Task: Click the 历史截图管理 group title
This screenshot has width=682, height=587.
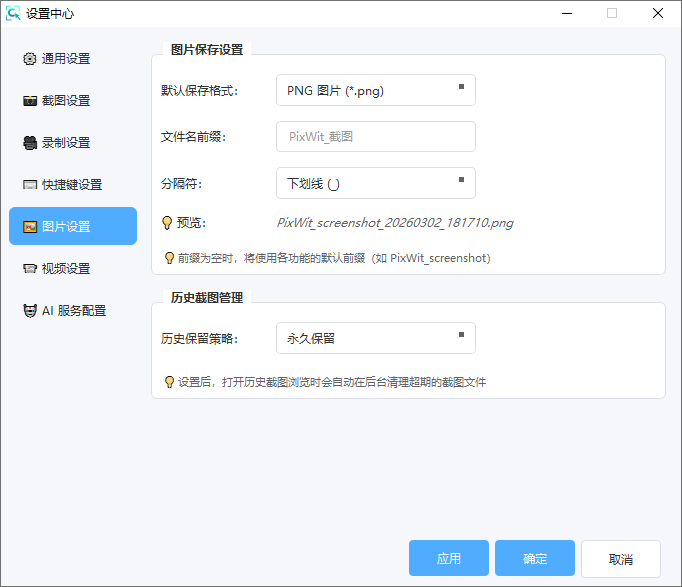Action: click(x=207, y=298)
